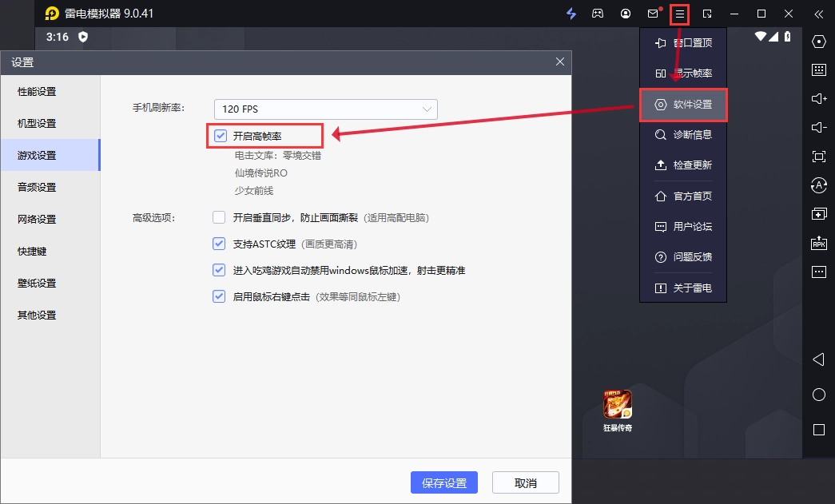Viewport: 835px width, 504px height.
Task: Toggle 进入吃鸡游戏自动禁用windows鼠标加速 checkbox
Action: pyautogui.click(x=219, y=270)
